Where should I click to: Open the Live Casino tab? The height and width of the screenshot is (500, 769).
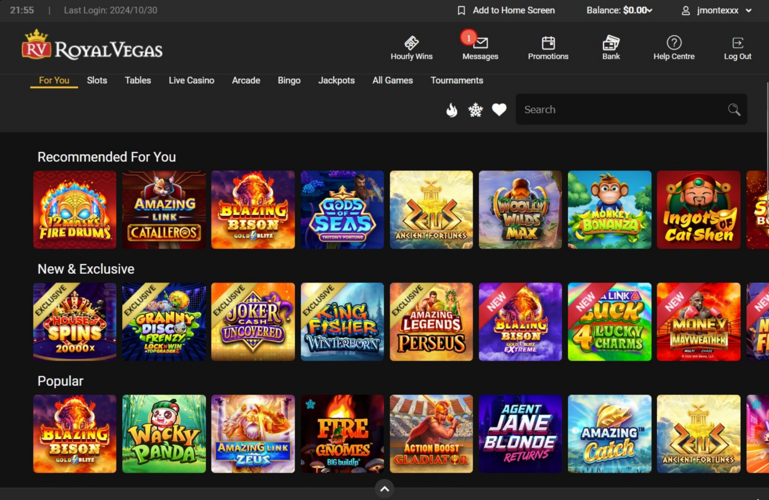191,80
